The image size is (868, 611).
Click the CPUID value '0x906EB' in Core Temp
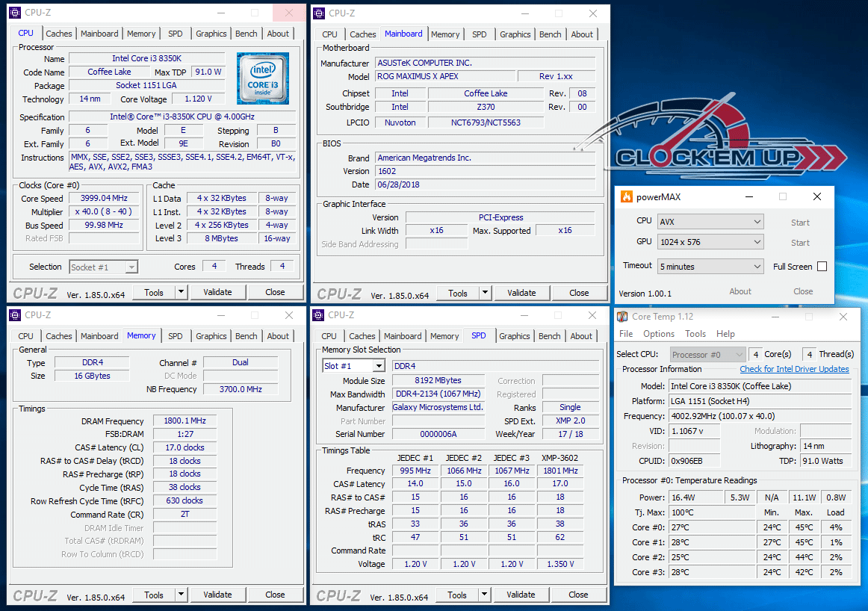694,460
